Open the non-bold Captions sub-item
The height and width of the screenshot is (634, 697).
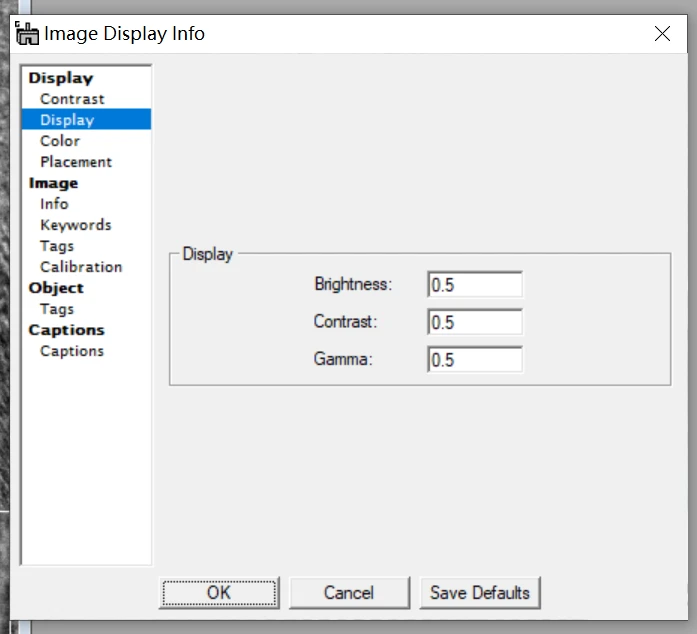[x=72, y=351]
